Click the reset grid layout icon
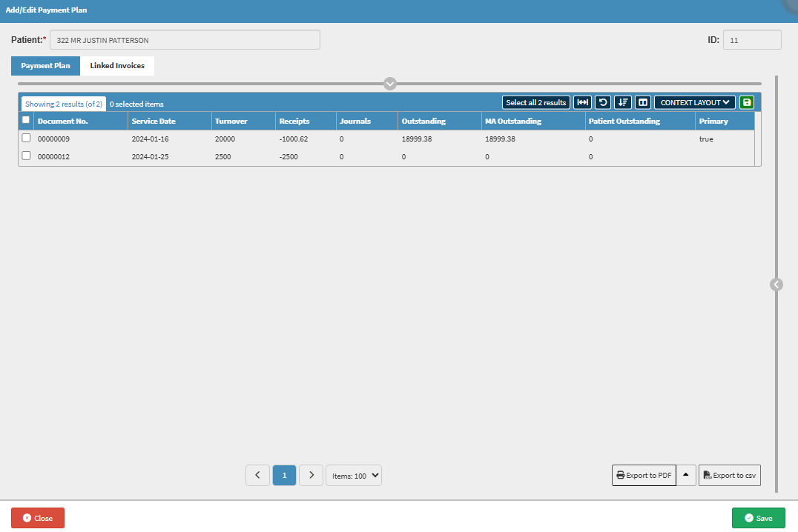Image resolution: width=798 pixels, height=532 pixels. (x=603, y=102)
